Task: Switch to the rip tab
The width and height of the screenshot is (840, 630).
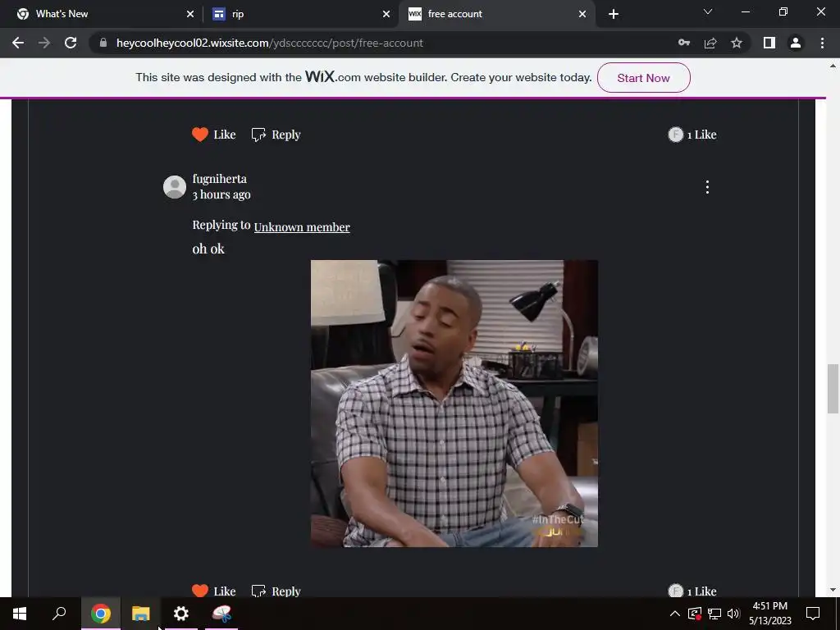Action: (x=301, y=14)
